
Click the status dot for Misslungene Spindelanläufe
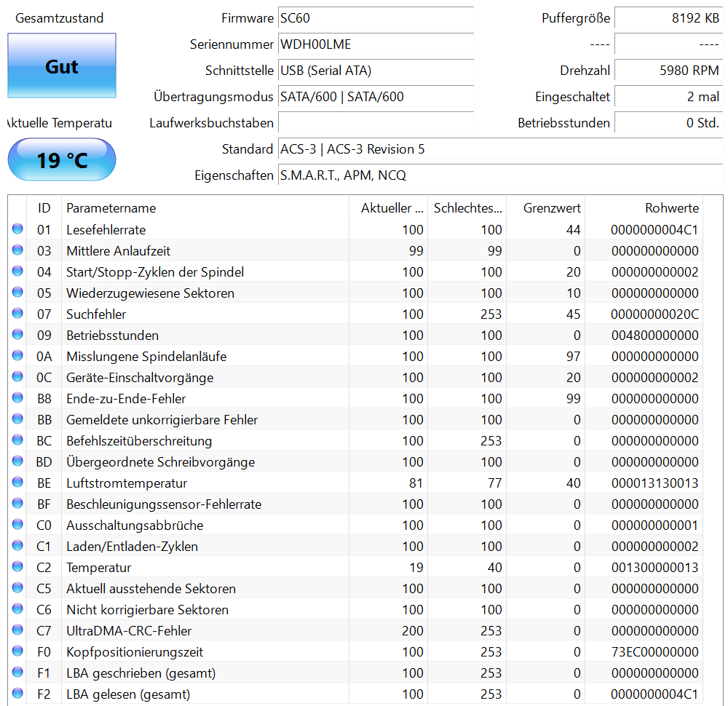pos(17,356)
